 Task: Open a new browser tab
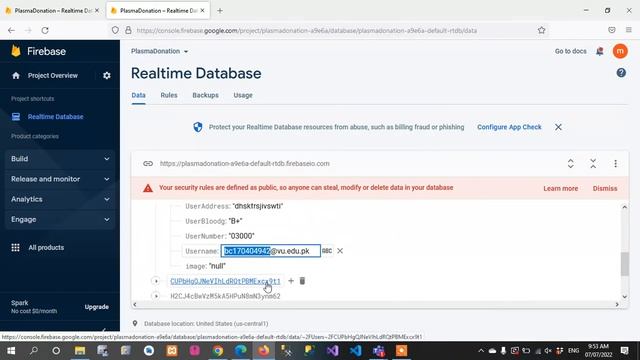click(x=220, y=11)
